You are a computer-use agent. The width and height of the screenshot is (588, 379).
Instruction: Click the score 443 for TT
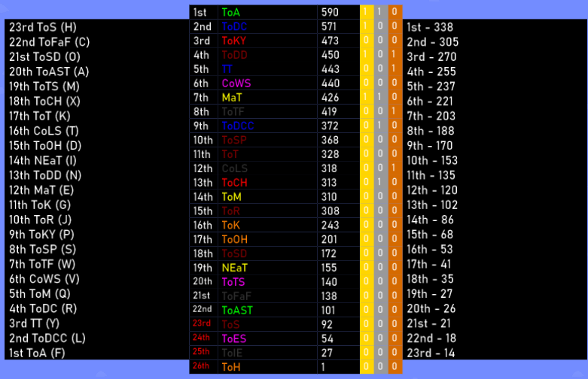click(330, 69)
